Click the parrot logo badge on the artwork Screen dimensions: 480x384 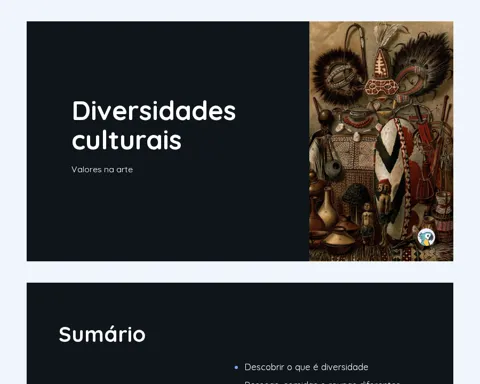[426, 237]
